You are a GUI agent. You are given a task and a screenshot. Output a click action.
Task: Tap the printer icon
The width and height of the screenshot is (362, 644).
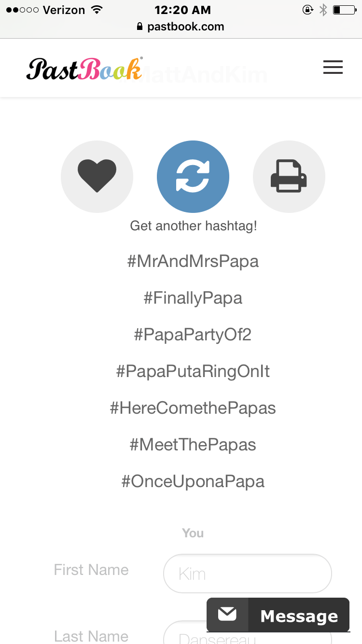point(289,176)
